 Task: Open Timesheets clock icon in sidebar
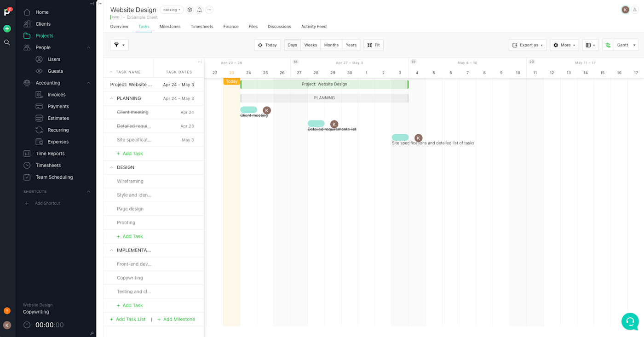pyautogui.click(x=27, y=166)
